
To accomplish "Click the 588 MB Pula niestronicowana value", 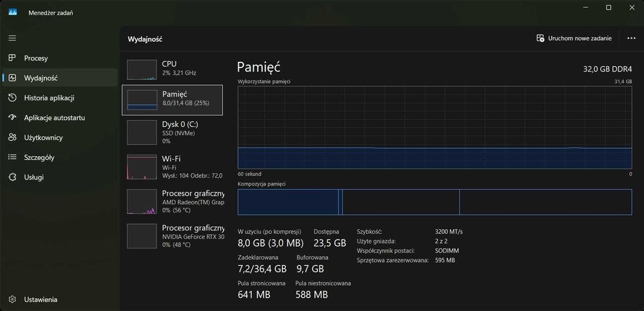I will coord(312,294).
